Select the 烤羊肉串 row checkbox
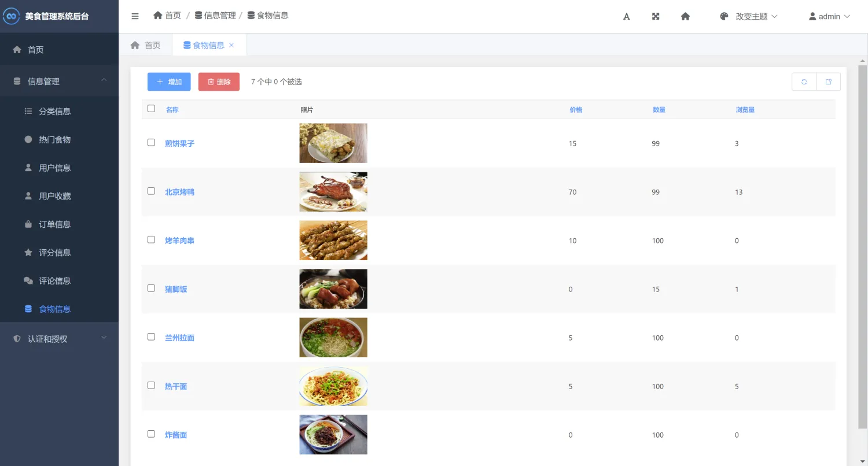Image resolution: width=868 pixels, height=466 pixels. 151,239
